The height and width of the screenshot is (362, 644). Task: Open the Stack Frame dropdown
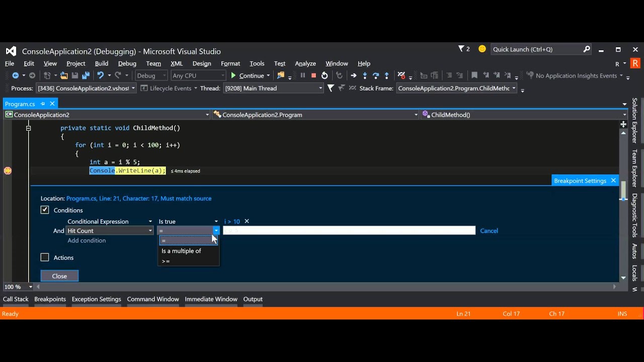456,88
